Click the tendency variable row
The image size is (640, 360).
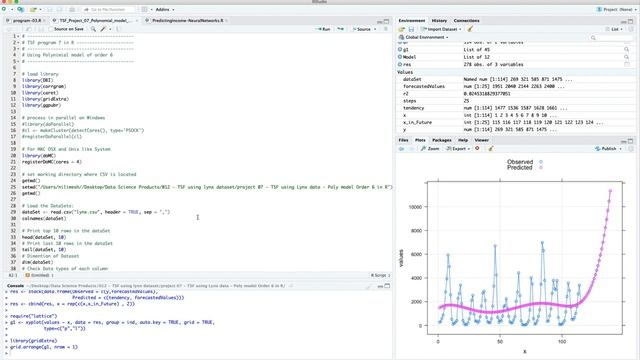(x=516, y=108)
